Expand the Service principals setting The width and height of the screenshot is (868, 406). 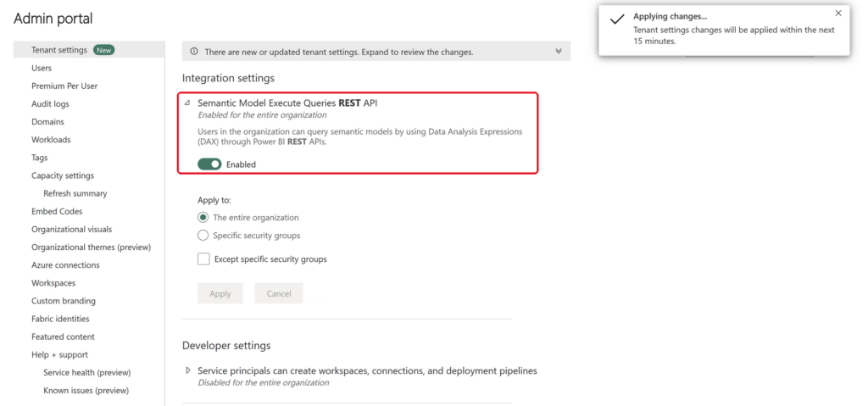(188, 370)
